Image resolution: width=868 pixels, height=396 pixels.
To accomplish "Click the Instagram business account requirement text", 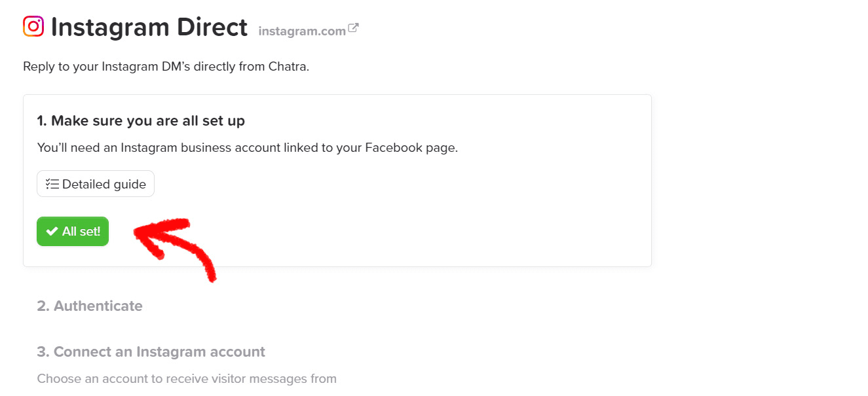I will point(248,147).
